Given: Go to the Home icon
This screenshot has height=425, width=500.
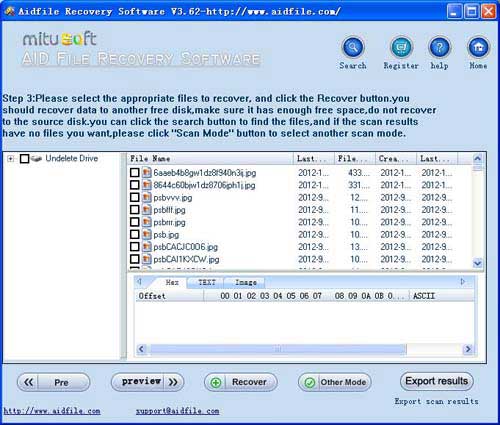Looking at the screenshot, I should point(478,47).
